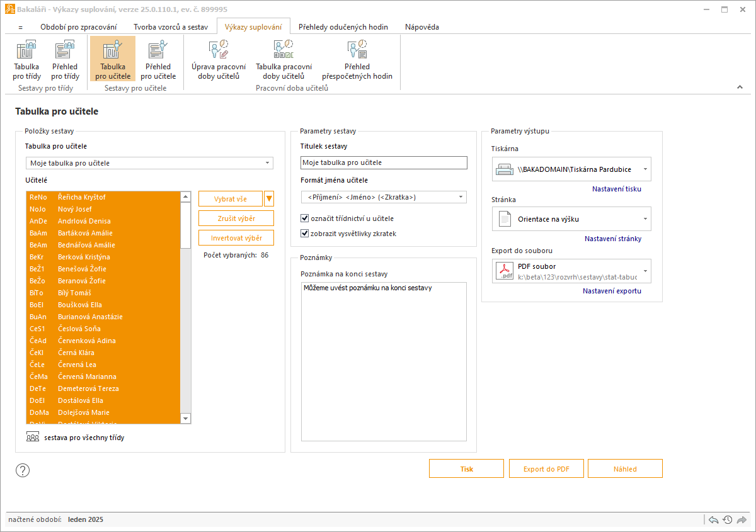Select teacher Nový Josef

pos(103,209)
